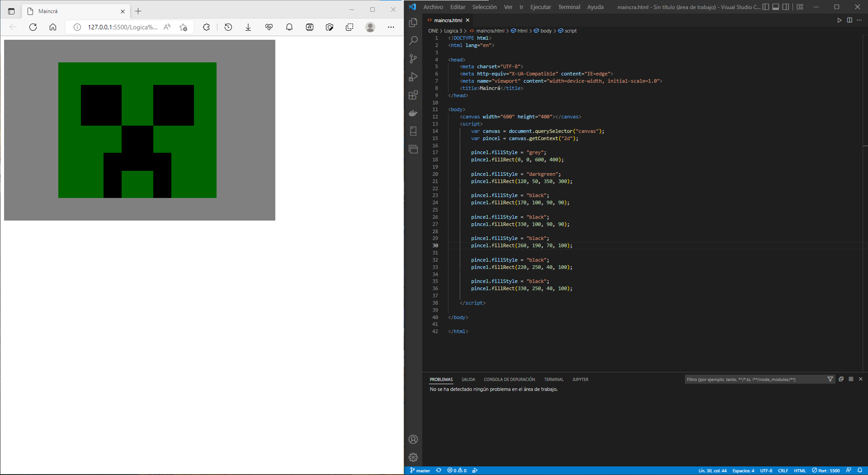Stop Live Server via Port : 5500
The image size is (868, 475).
pyautogui.click(x=826, y=470)
